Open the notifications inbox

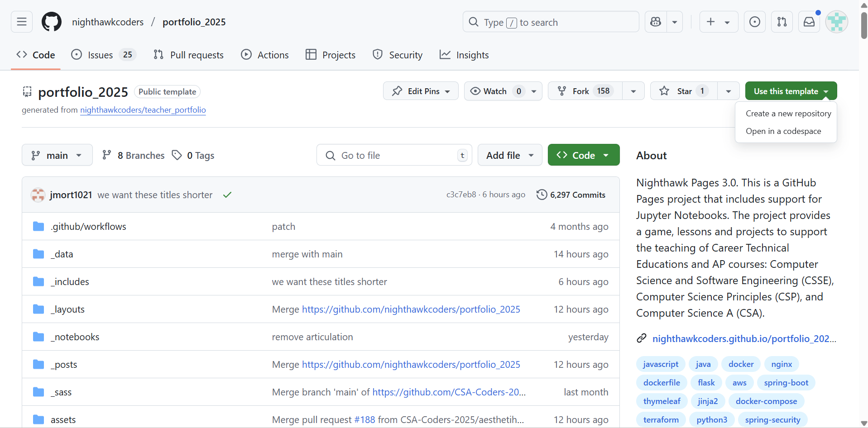point(809,22)
